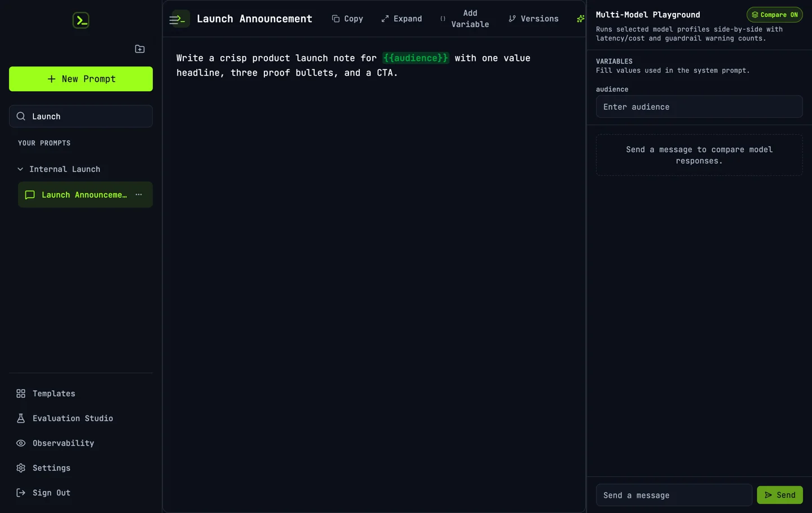Open Settings
The image size is (812, 513).
[81, 468]
